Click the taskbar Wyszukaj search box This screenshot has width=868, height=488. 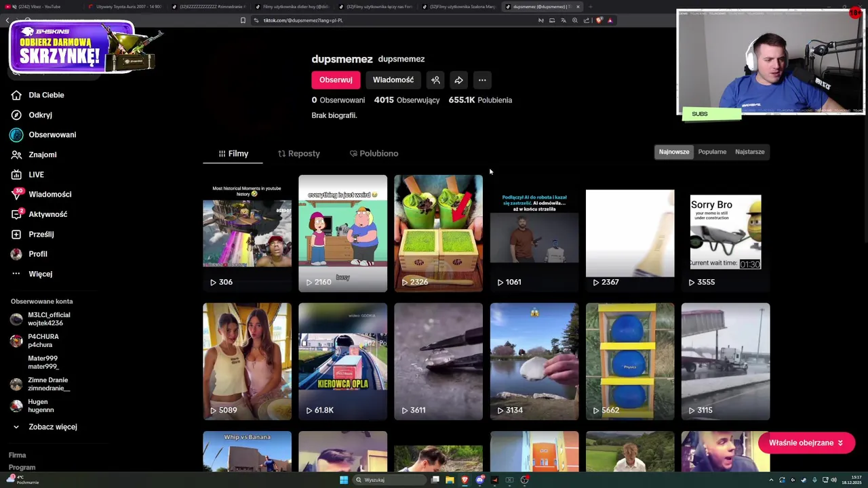click(390, 480)
